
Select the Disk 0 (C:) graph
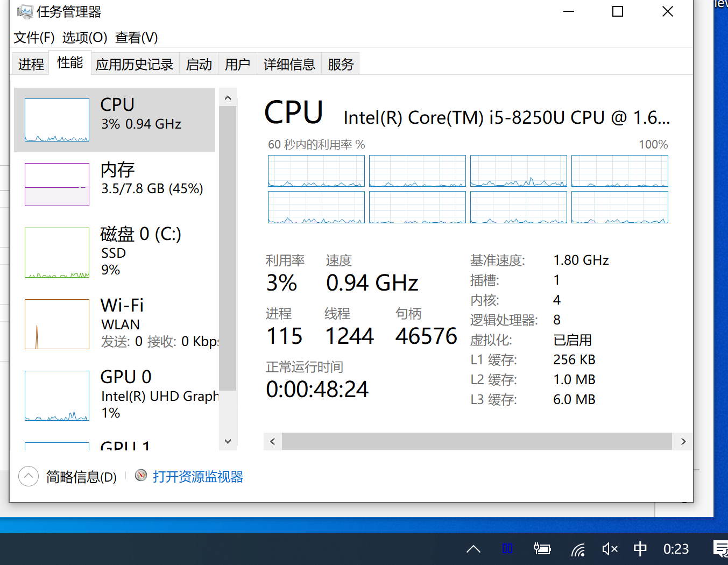pos(57,252)
